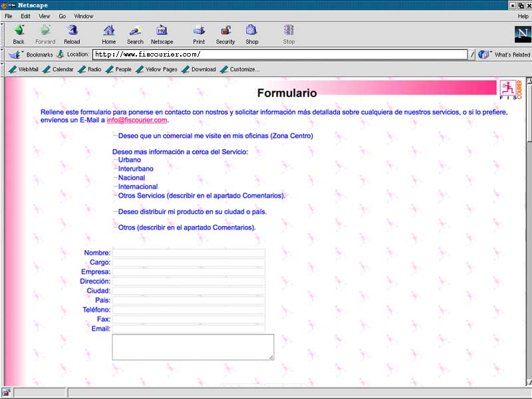The image size is (532, 399).
Task: Click the Pais text field
Action: point(189,301)
